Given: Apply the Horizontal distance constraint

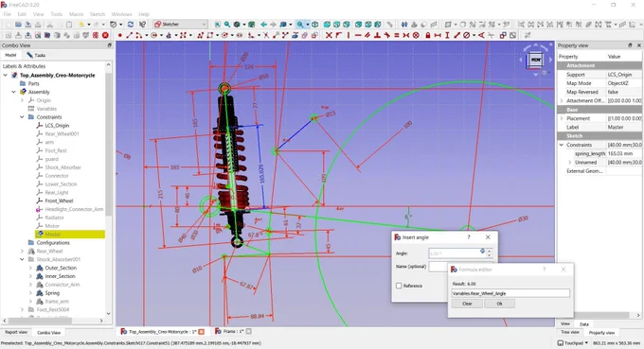Looking at the screenshot, I should [438, 35].
